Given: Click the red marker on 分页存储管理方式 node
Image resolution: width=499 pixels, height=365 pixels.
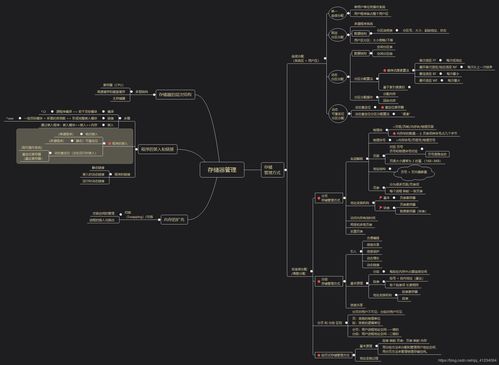Looking at the screenshot, I should coord(319,198).
